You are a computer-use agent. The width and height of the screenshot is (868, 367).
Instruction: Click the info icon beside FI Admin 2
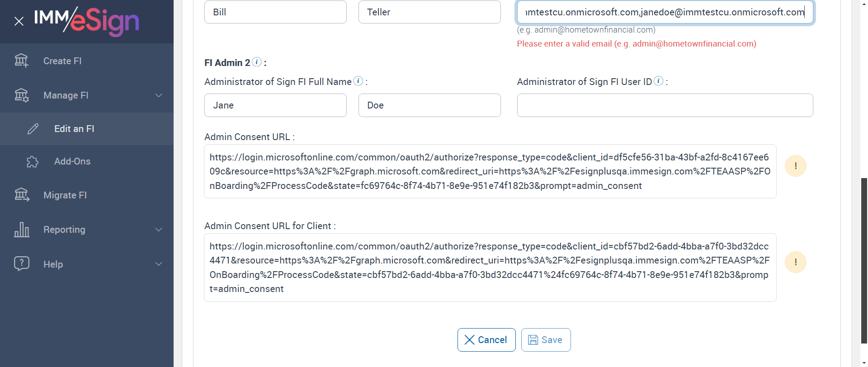point(257,62)
